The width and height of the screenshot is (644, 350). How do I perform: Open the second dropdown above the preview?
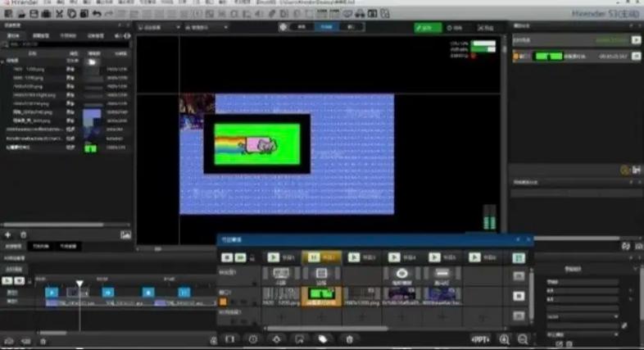[206, 28]
